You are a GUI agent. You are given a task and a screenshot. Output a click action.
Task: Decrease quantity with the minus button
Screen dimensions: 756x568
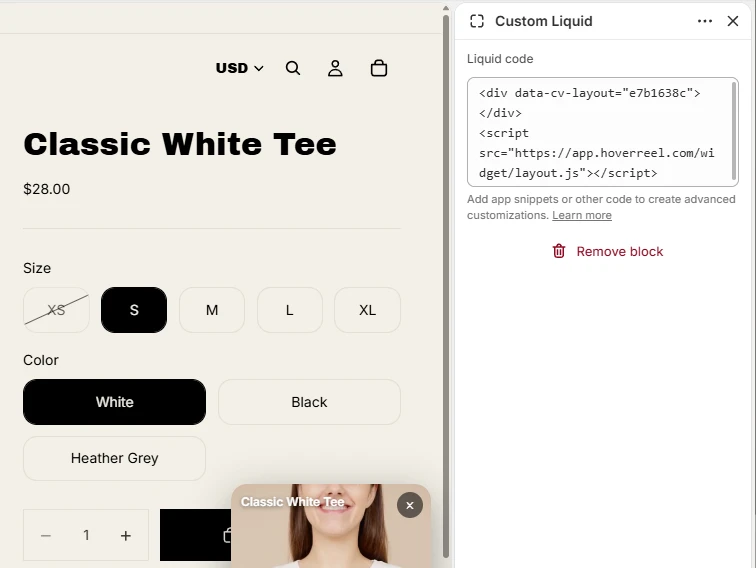[x=46, y=535]
